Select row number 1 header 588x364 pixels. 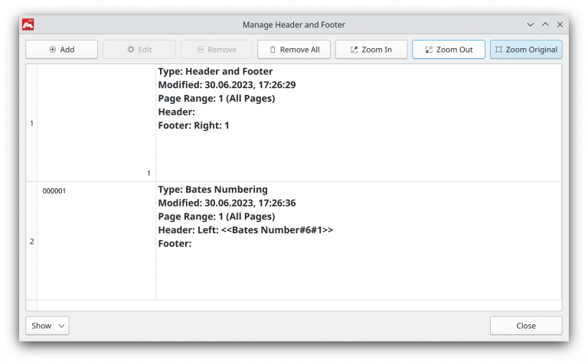(x=31, y=123)
